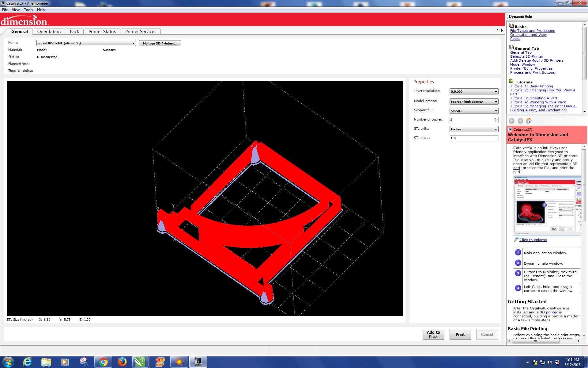Switch to the Printer Services tab
The width and height of the screenshot is (588, 368).
141,32
